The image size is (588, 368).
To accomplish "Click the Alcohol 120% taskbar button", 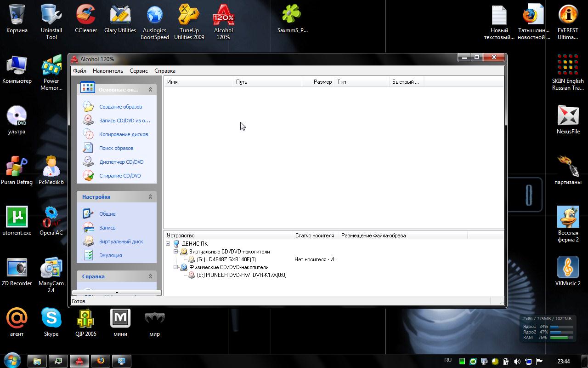I will (79, 361).
